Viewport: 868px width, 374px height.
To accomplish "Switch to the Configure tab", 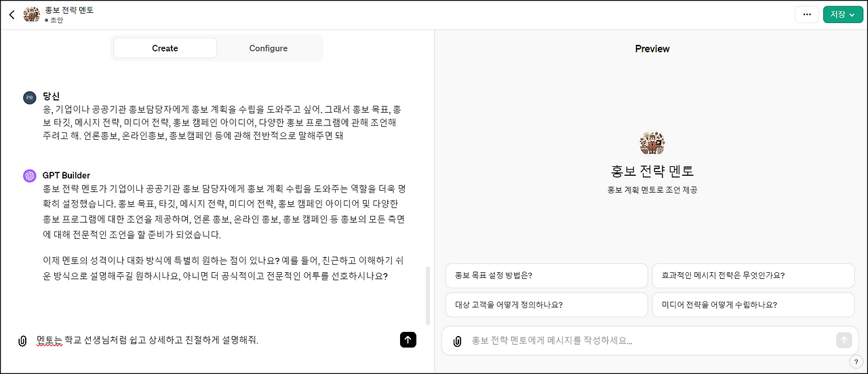I will (x=269, y=48).
